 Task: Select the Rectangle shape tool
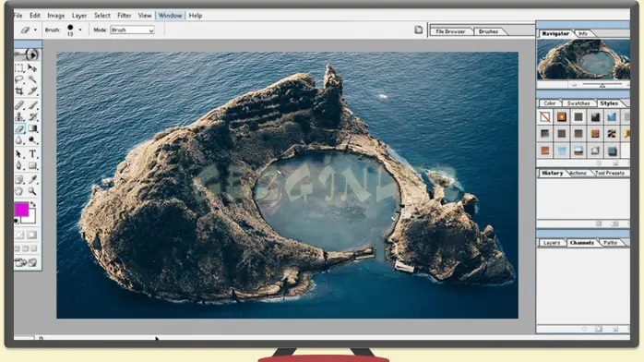[32, 165]
